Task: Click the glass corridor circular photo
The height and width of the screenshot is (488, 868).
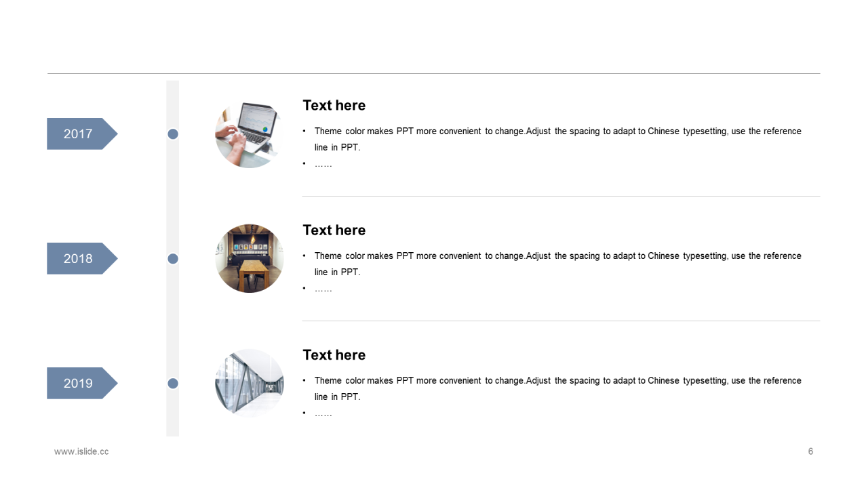Action: [x=250, y=384]
